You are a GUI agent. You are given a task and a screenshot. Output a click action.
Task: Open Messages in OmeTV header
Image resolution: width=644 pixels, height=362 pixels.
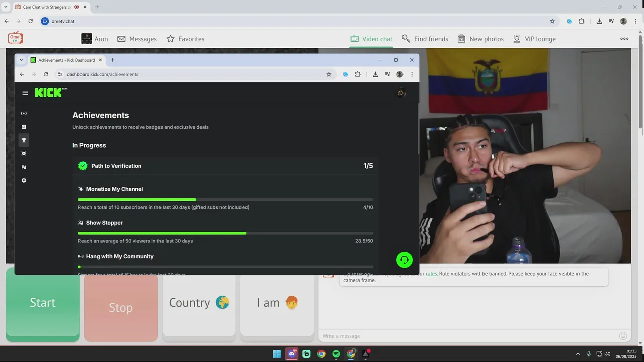click(137, 39)
